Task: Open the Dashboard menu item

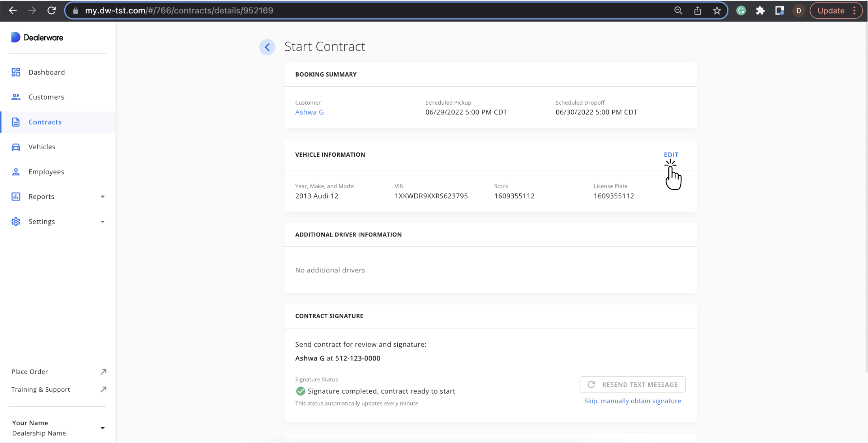Action: (x=58, y=72)
